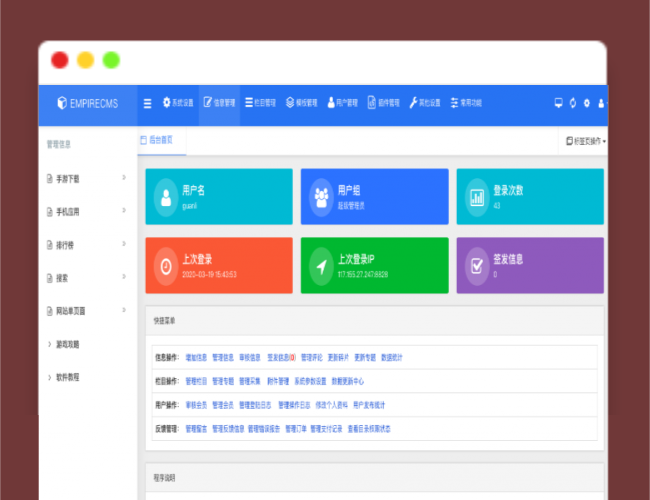This screenshot has width=650, height=500.
Task: Click the 上次登录 clock icon
Action: coord(166,266)
